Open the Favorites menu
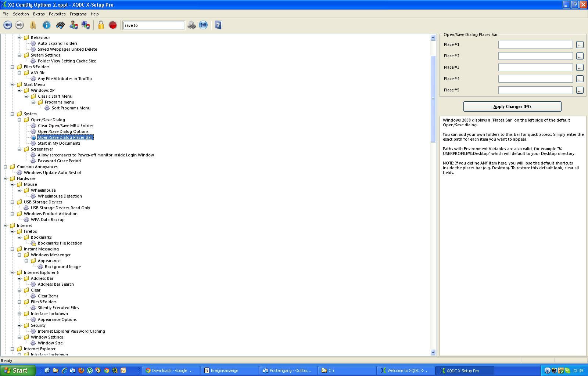This screenshot has width=588, height=376. point(57,14)
